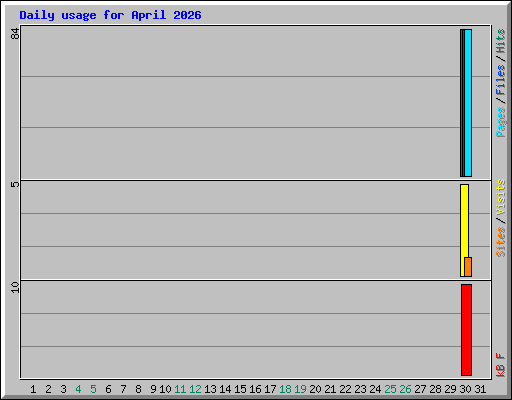The width and height of the screenshot is (512, 400).
Task: Click the green weekend day label '19'
Action: click(x=300, y=389)
